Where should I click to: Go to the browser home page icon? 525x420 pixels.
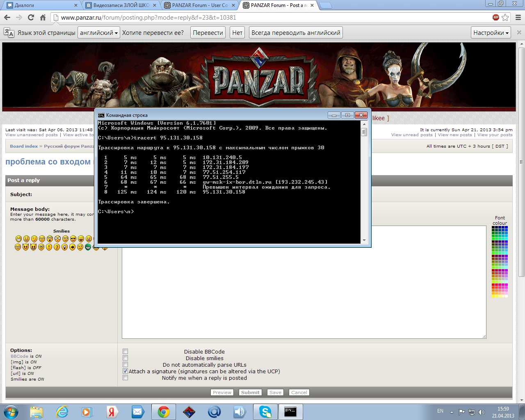(x=43, y=18)
